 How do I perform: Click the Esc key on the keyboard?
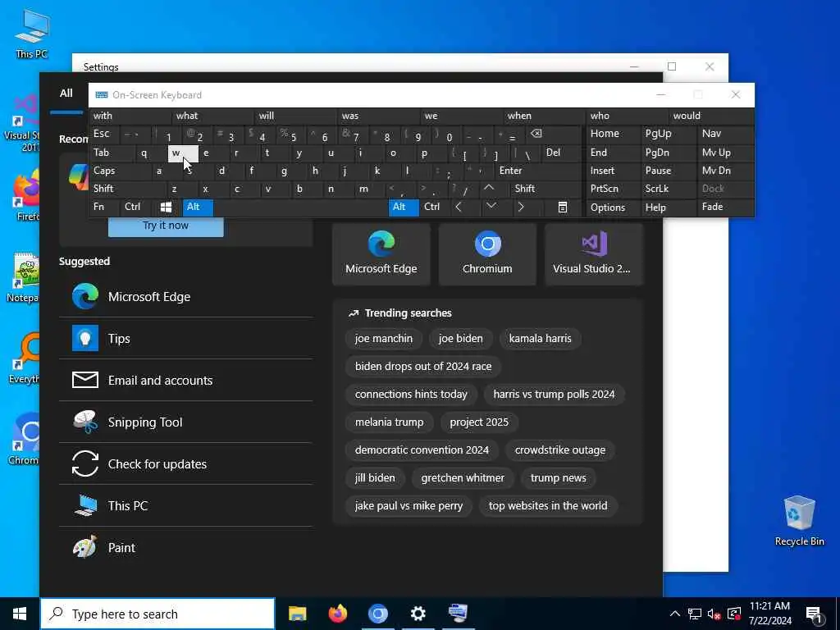(104, 134)
